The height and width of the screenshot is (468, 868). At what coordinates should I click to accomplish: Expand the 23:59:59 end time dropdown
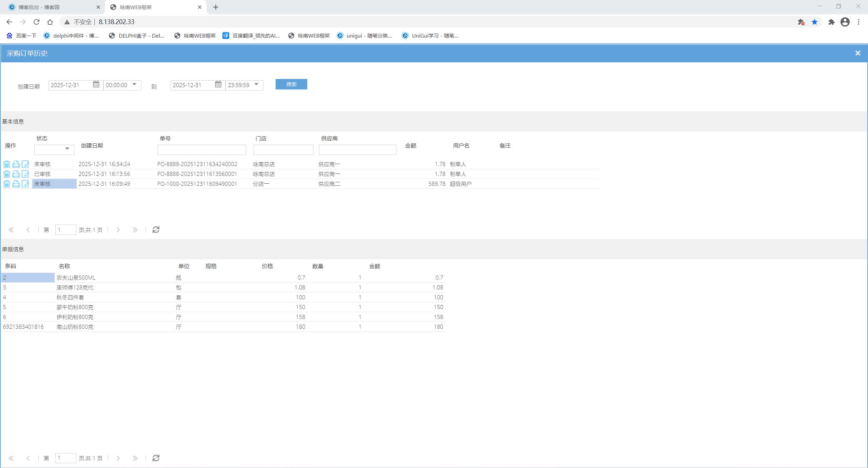coord(256,84)
